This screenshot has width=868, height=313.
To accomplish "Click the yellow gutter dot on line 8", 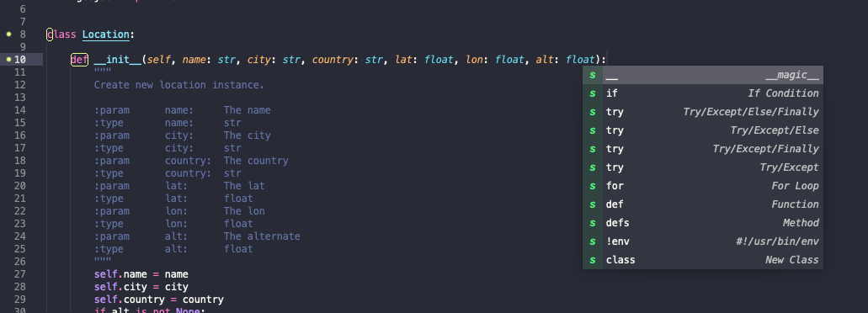I will [x=8, y=34].
